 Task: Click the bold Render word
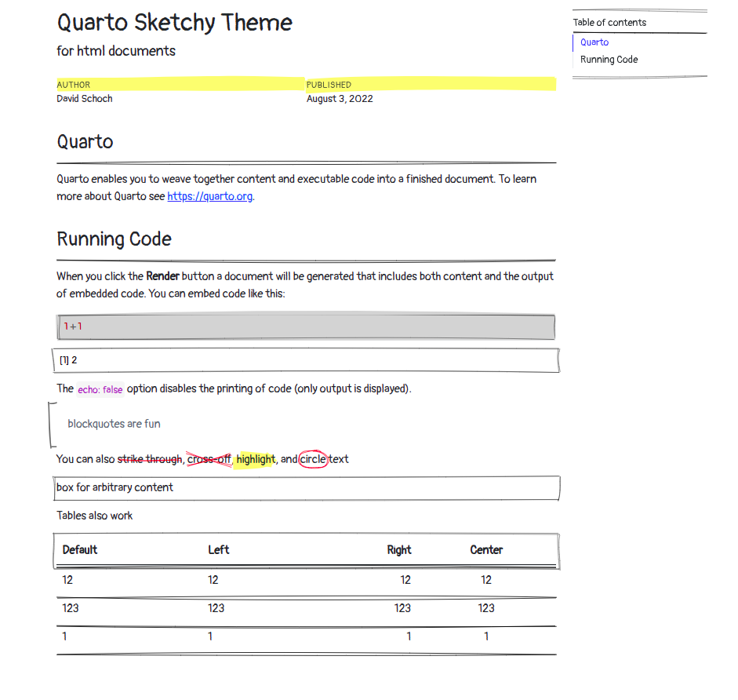[x=162, y=276]
